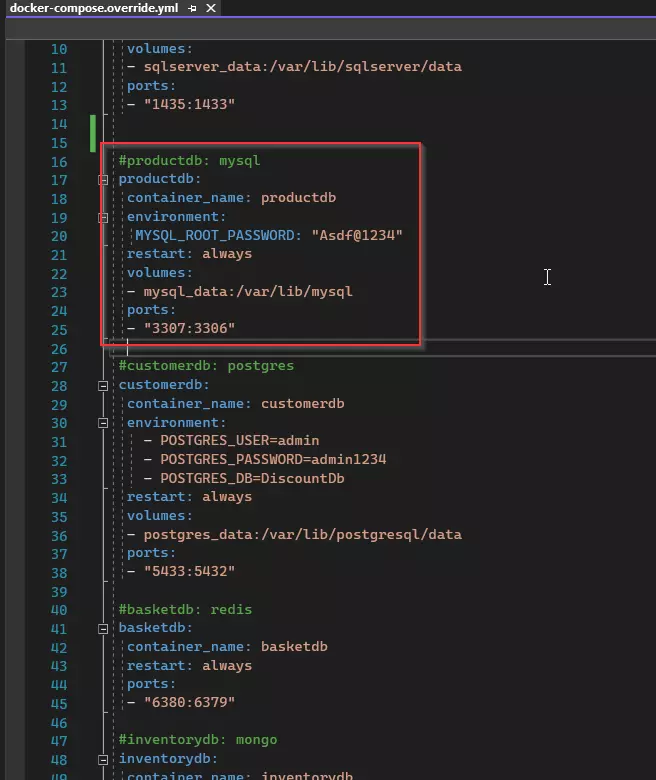The image size is (656, 780).
Task: Click the "6380:6379" port mapping
Action: tap(189, 703)
